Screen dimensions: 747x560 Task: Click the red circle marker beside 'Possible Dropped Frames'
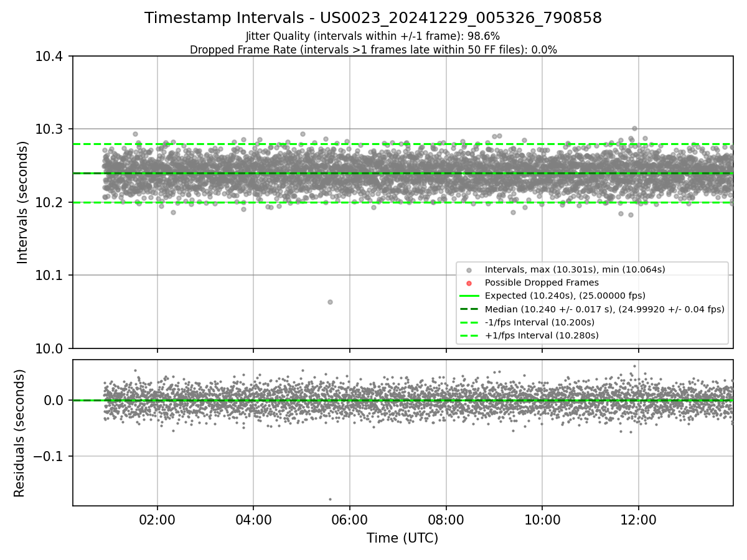(469, 283)
